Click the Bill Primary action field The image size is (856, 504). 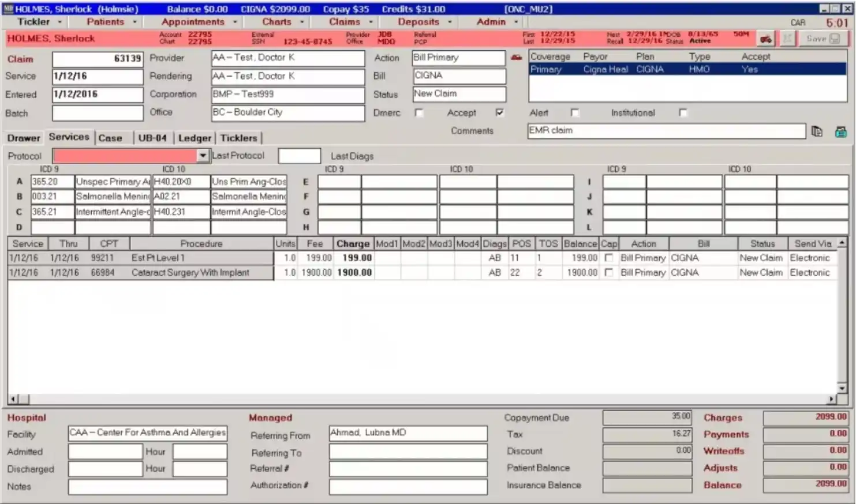pos(458,58)
